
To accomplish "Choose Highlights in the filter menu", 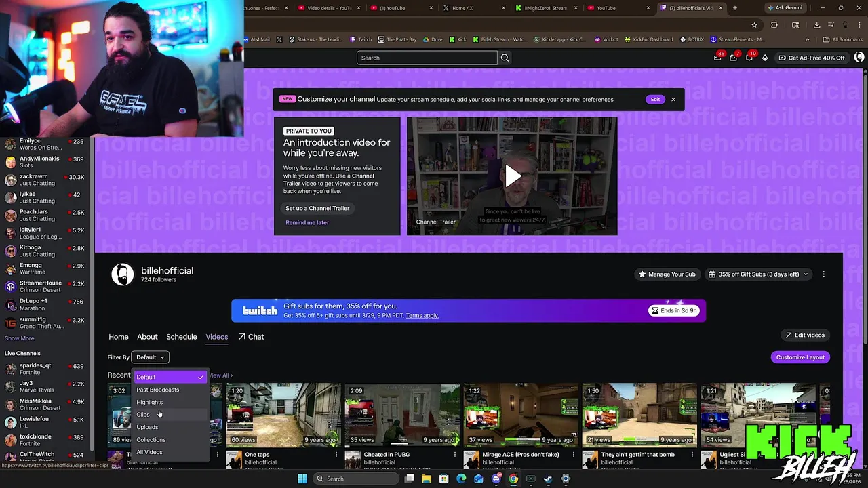I will (x=170, y=402).
